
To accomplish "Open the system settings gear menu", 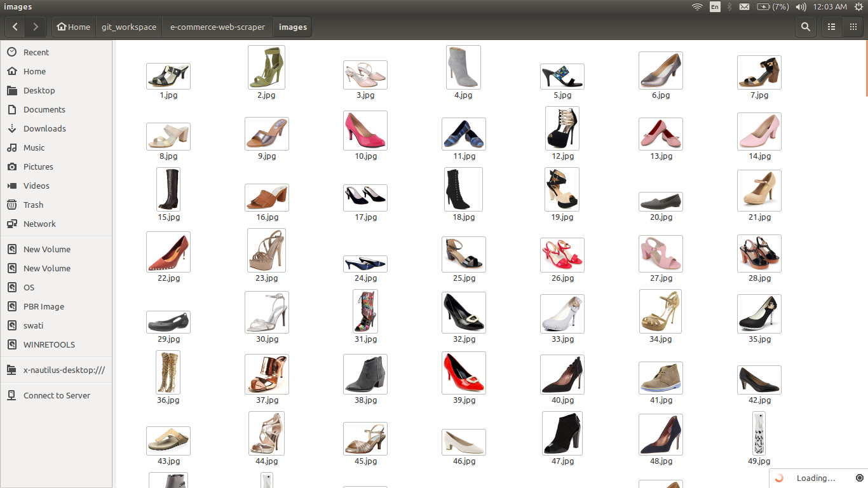I will pyautogui.click(x=858, y=6).
